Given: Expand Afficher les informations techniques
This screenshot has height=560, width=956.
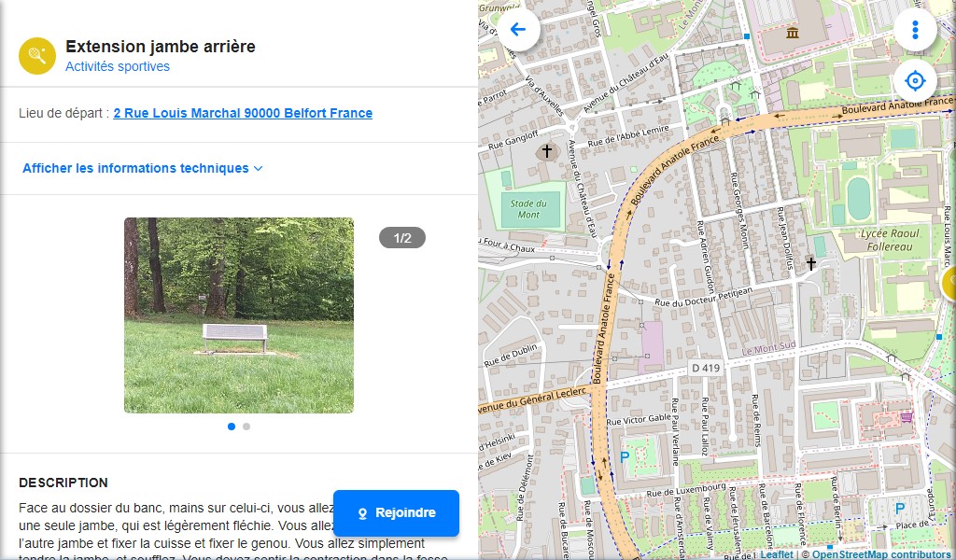Looking at the screenshot, I should pos(143,168).
